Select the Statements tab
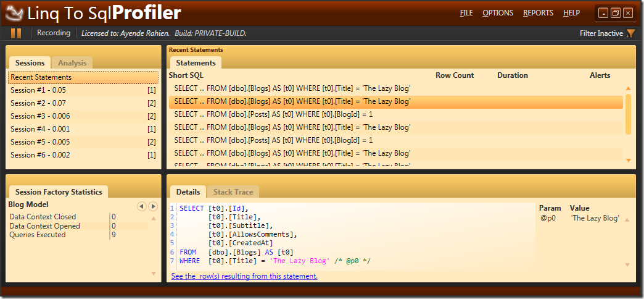 [x=196, y=63]
